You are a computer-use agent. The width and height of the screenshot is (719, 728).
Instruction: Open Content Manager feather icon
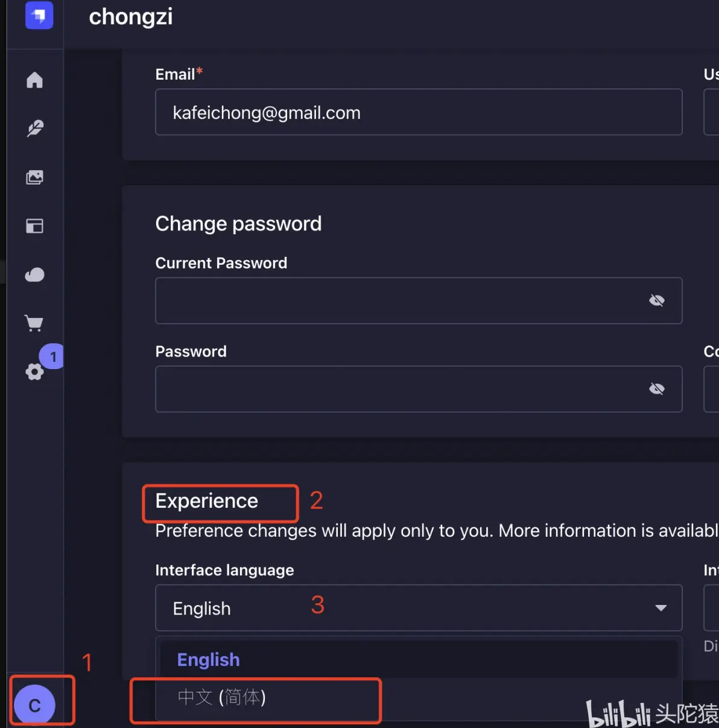[35, 128]
